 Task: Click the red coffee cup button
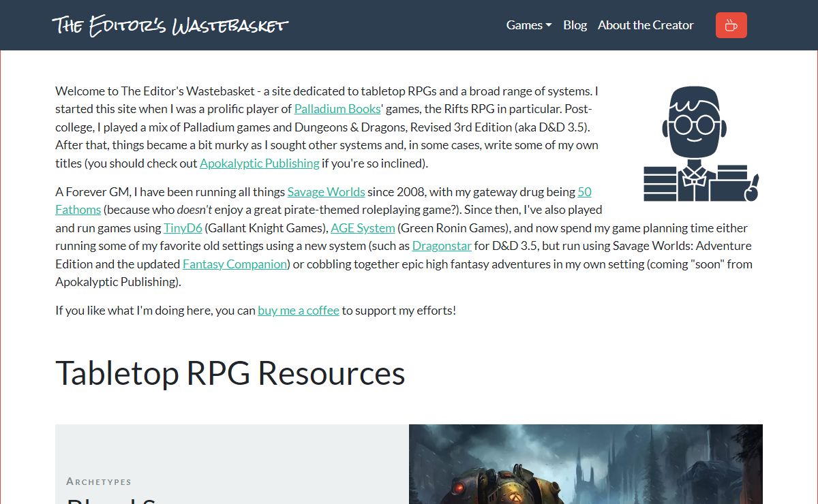point(731,25)
